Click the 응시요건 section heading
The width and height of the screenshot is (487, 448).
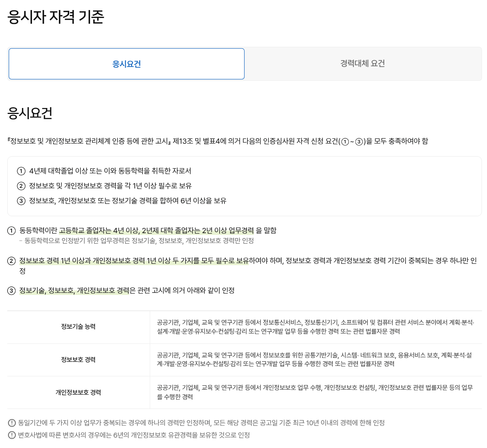point(30,113)
